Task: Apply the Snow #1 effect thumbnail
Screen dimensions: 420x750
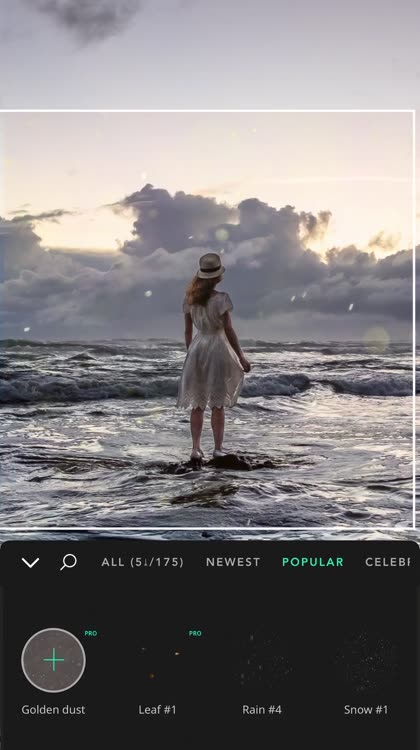Action: (x=366, y=660)
